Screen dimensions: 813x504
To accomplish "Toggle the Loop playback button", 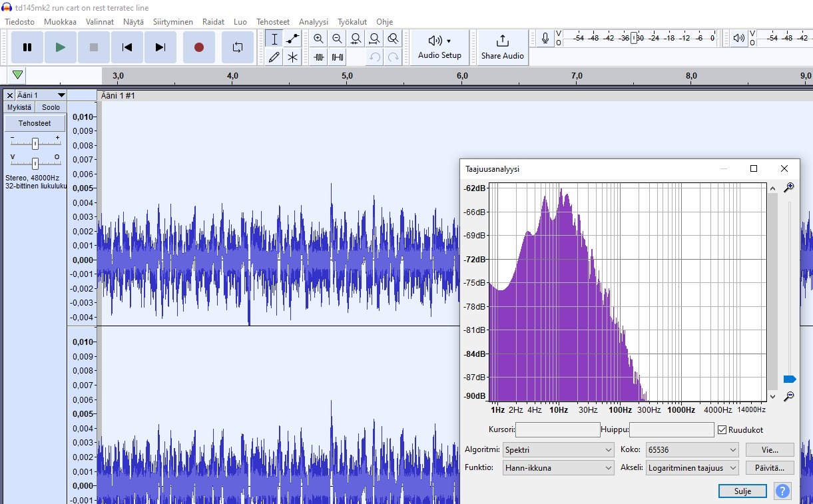I will 238,47.
